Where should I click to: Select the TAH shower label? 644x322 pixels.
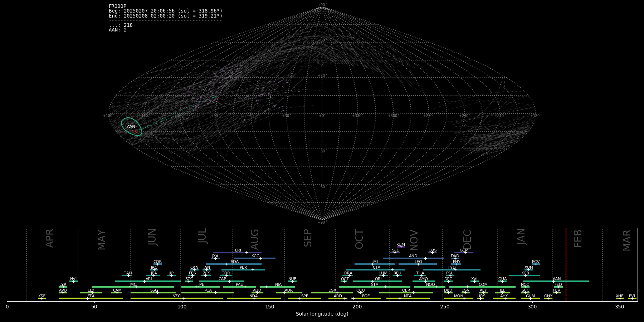tap(128, 273)
